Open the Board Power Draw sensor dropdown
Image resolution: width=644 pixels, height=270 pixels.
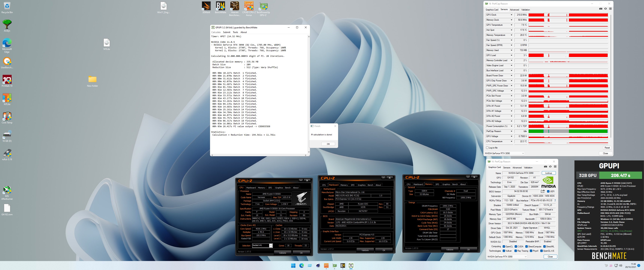[x=511, y=76]
